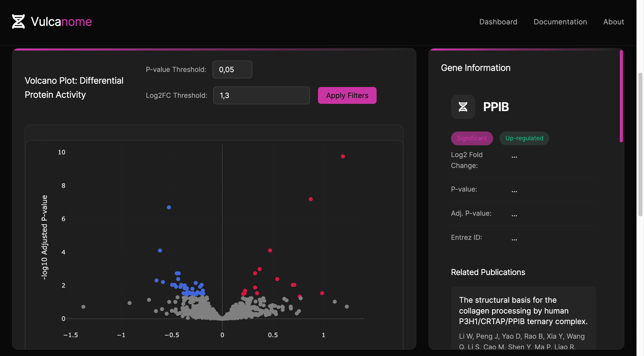Click the -log10 Adjusted P-value axis label
Viewport: 644px width, 356px height.
click(x=44, y=237)
